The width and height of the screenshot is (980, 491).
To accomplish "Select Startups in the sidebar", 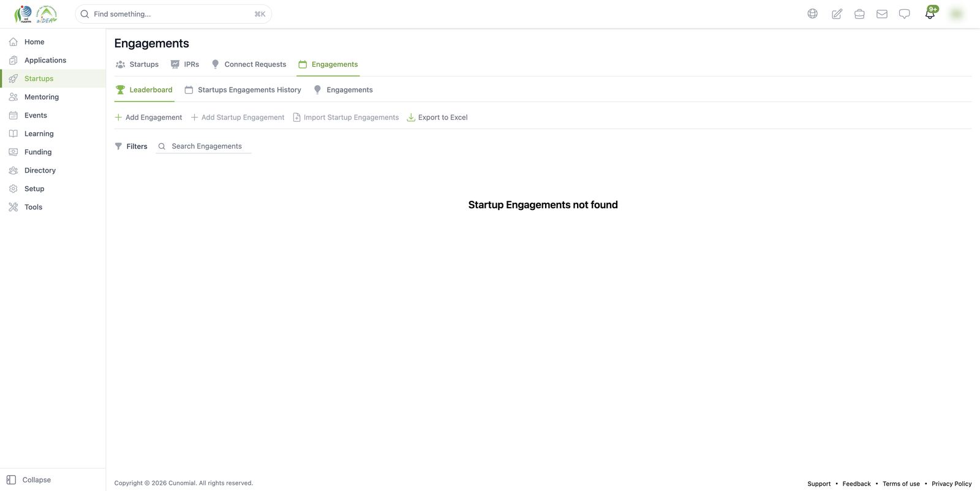I will point(53,78).
